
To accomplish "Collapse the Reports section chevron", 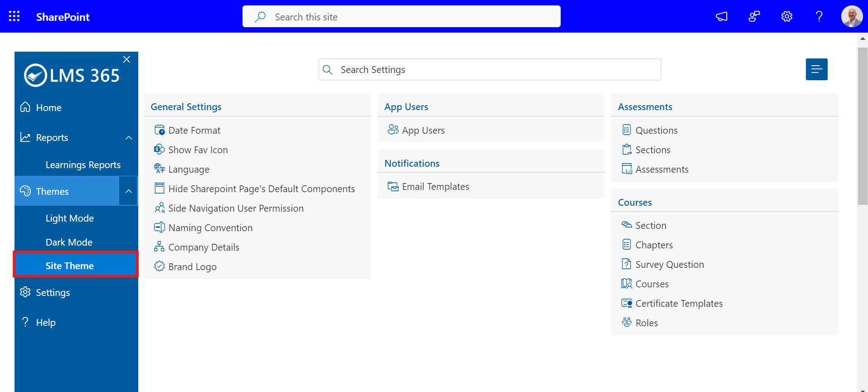I will click(x=129, y=138).
